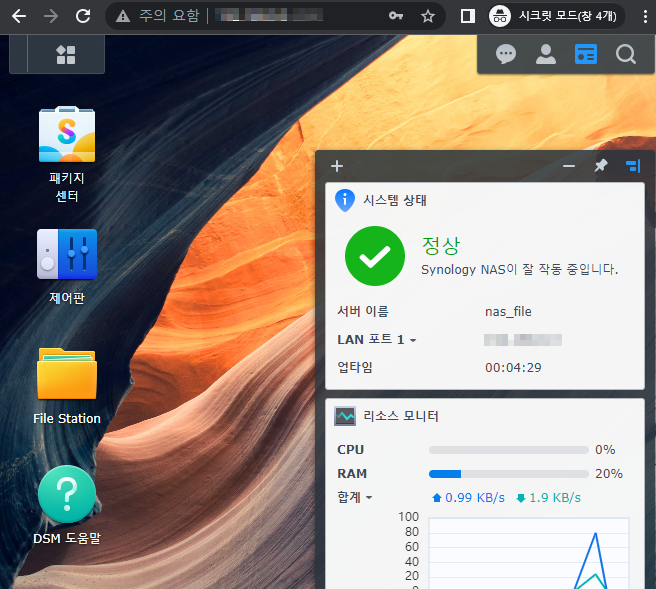Click the CPU usage bar
The image size is (656, 589).
[509, 450]
